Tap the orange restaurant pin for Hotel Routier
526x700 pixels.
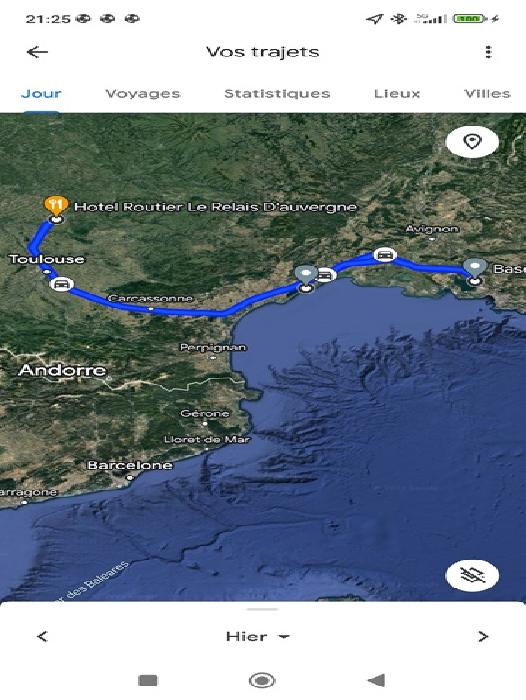(56, 205)
